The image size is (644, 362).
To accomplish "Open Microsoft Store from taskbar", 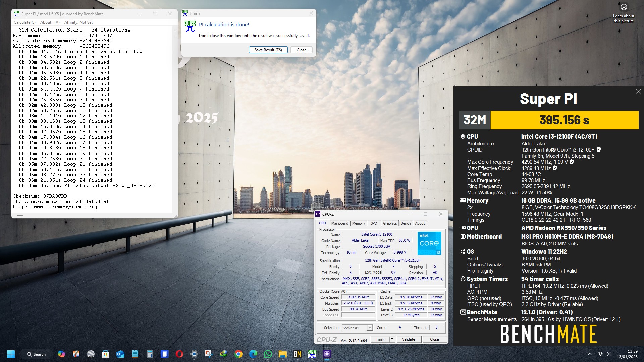I will tap(106, 354).
